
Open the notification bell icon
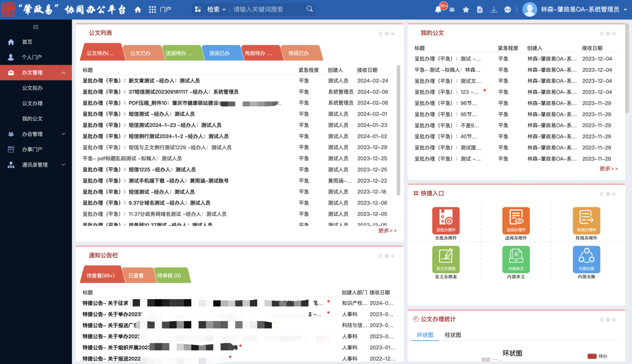click(438, 10)
